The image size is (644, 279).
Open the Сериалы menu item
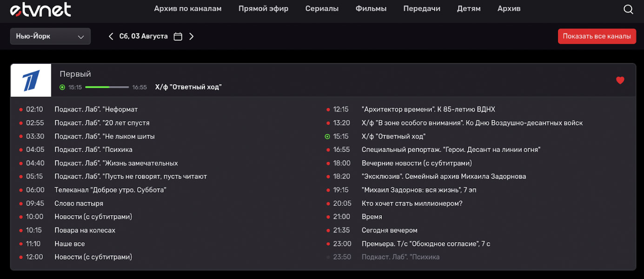pyautogui.click(x=321, y=8)
